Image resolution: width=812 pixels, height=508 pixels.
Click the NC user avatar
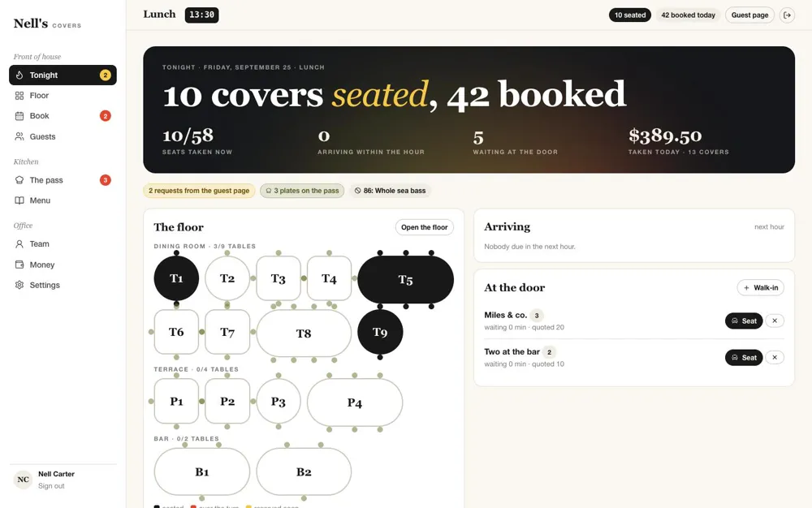(23, 480)
